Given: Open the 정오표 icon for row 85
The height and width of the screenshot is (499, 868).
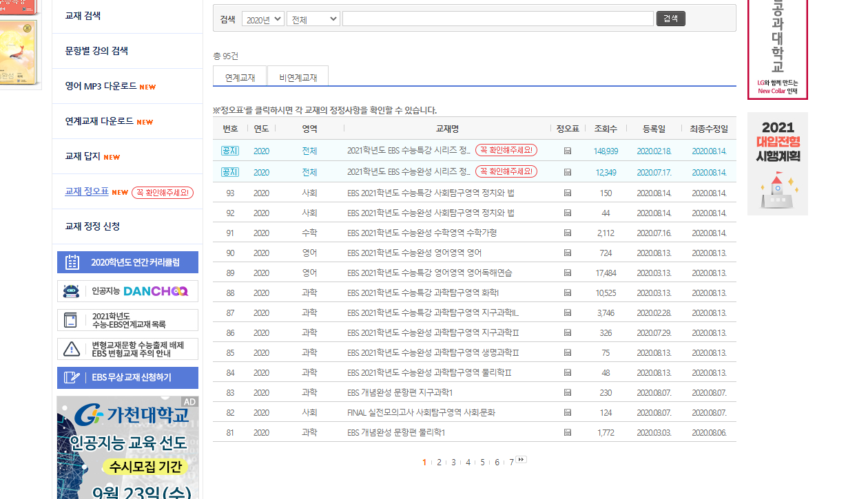Looking at the screenshot, I should coord(568,352).
